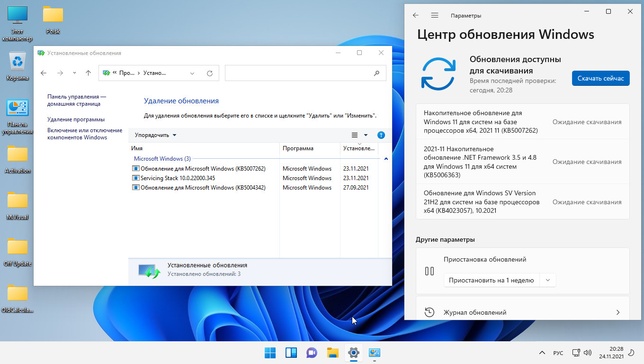Open help in Installed Updates window
Viewport: 644px width, 364px height.
(381, 135)
